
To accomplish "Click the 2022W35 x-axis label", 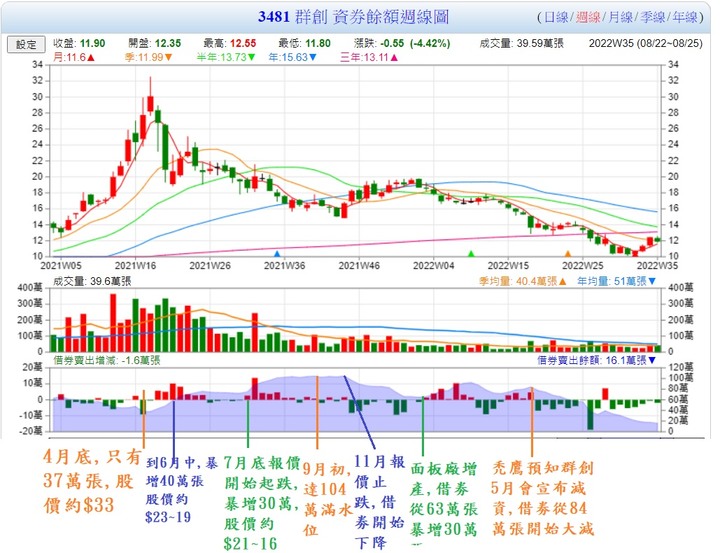I will tap(657, 266).
